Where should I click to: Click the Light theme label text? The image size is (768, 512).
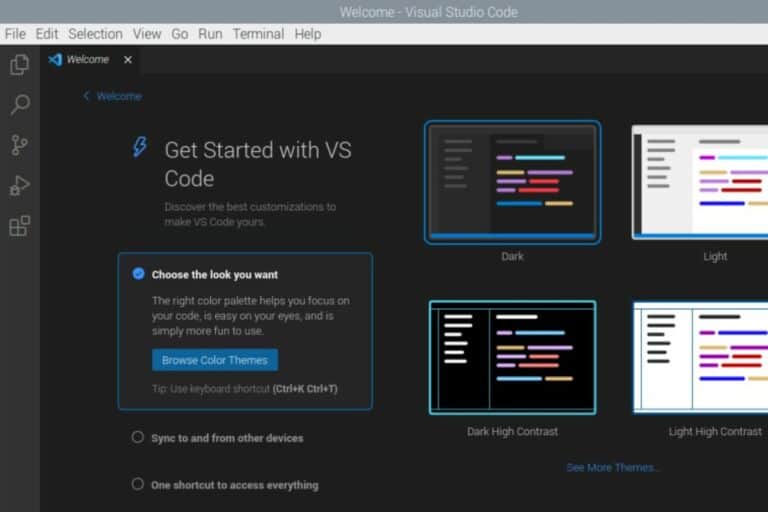pyautogui.click(x=715, y=256)
